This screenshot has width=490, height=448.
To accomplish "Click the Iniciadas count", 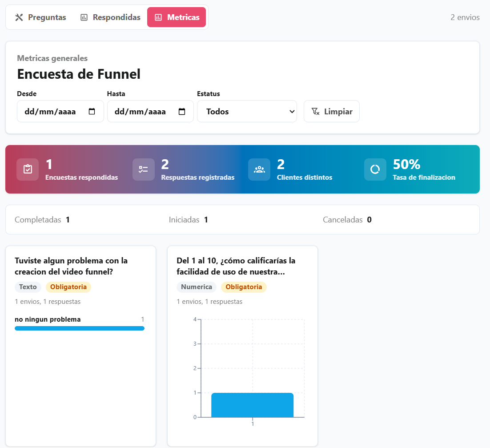I will (206, 220).
